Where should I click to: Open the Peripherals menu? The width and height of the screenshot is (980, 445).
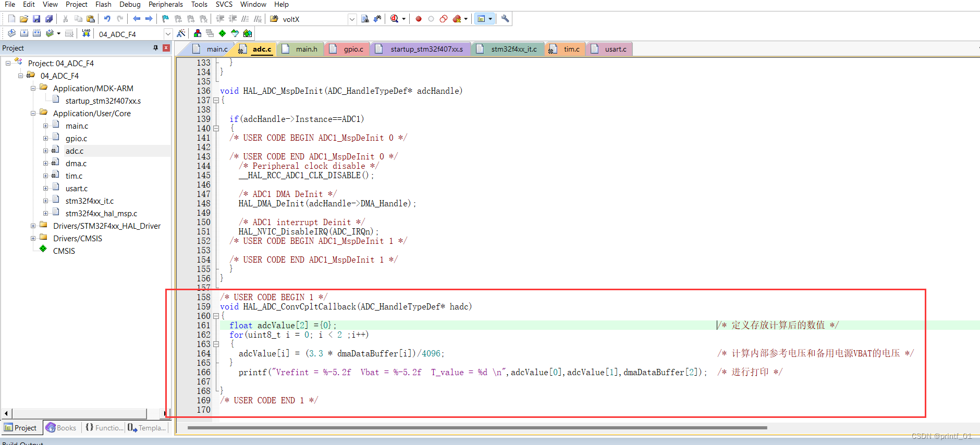pos(165,4)
